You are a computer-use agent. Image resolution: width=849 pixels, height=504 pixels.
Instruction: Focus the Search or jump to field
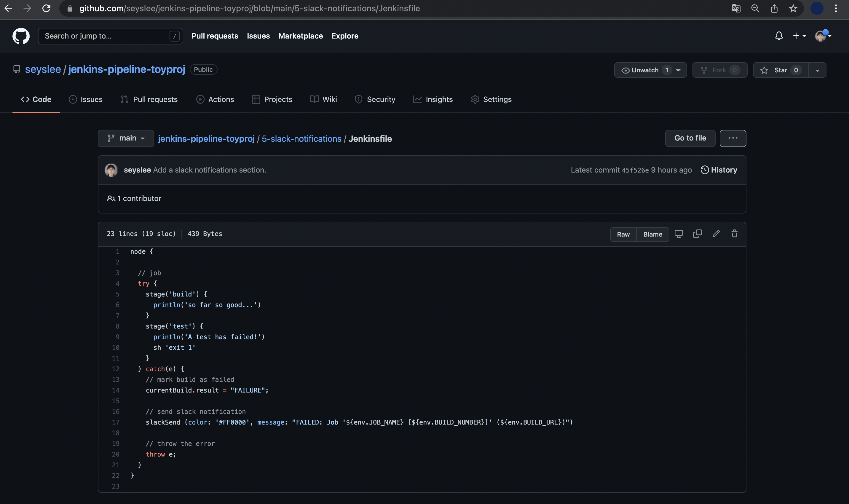point(105,36)
